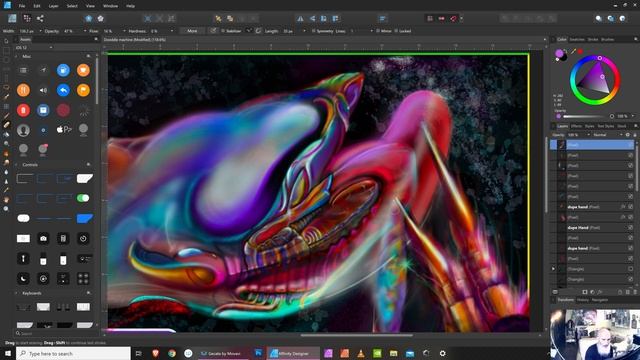Open the Hardness value dropdown
This screenshot has width=640, height=360.
171,31
